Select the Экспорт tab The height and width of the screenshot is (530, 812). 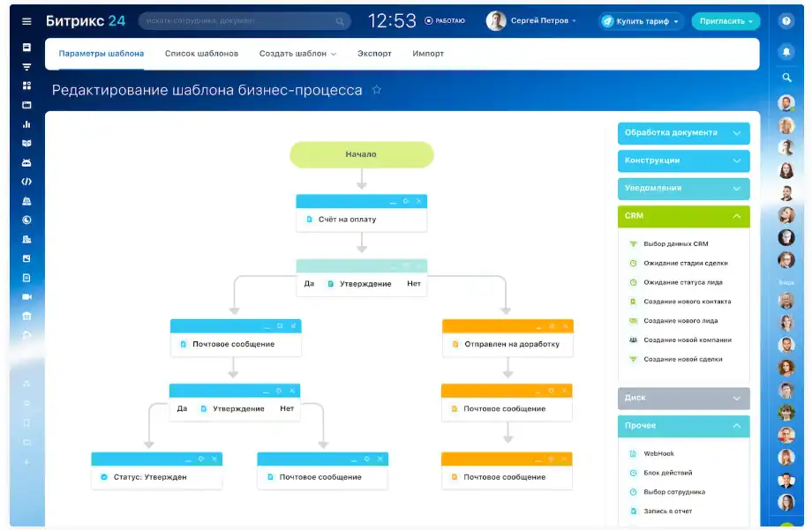(x=374, y=54)
